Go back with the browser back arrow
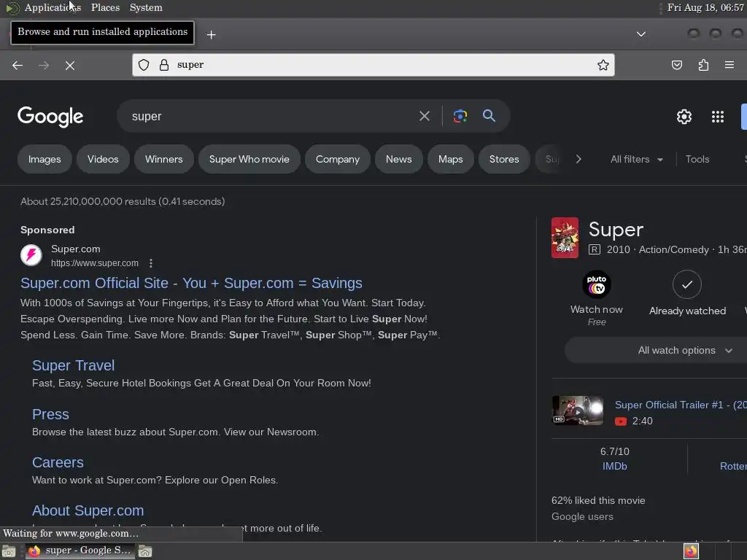Viewport: 747px width, 560px height. [18, 65]
